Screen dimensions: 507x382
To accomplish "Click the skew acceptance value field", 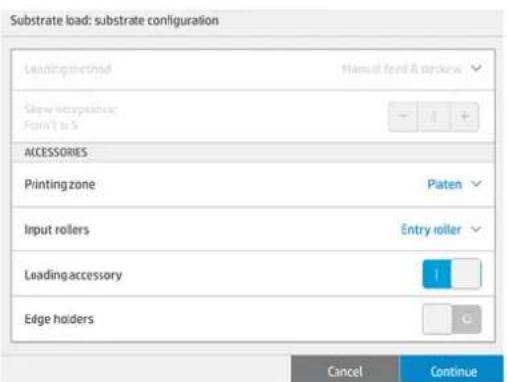I will point(434,116).
